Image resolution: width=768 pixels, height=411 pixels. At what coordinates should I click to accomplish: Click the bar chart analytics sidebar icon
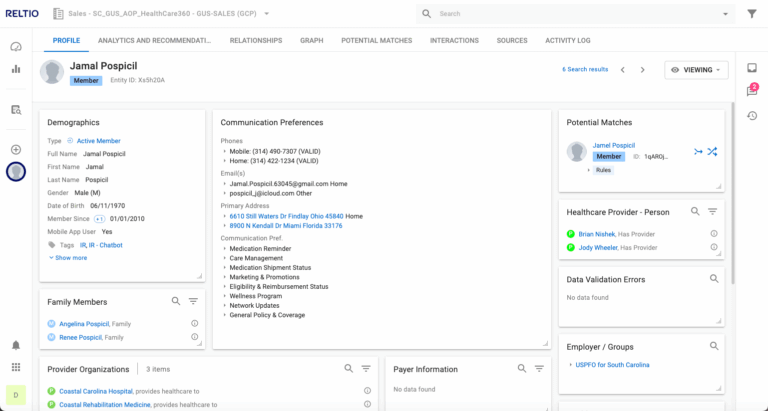click(16, 69)
